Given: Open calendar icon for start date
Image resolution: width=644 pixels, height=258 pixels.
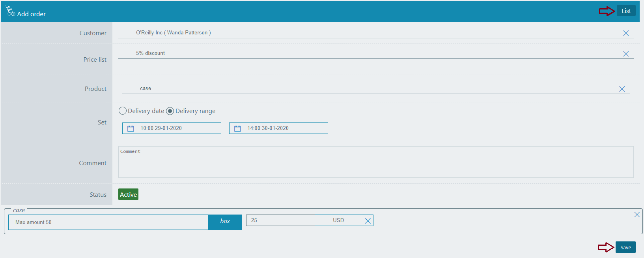Looking at the screenshot, I should [x=131, y=128].
